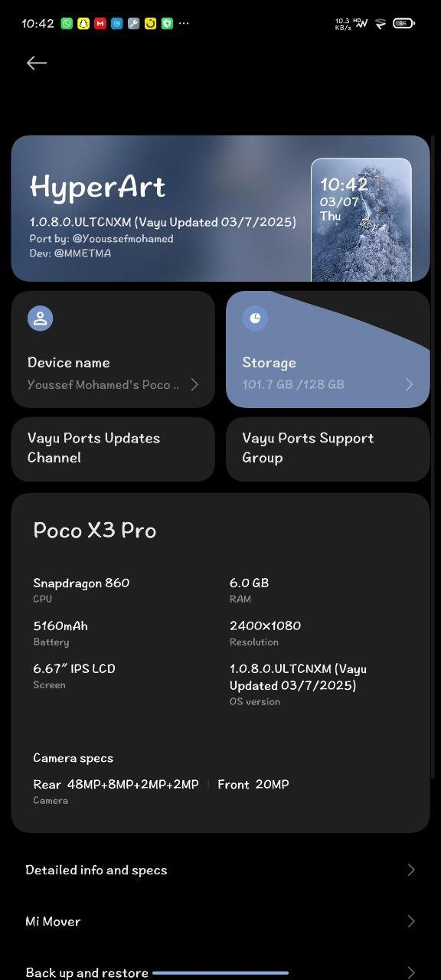Expand the Detailed info and specs chevron

(x=411, y=870)
